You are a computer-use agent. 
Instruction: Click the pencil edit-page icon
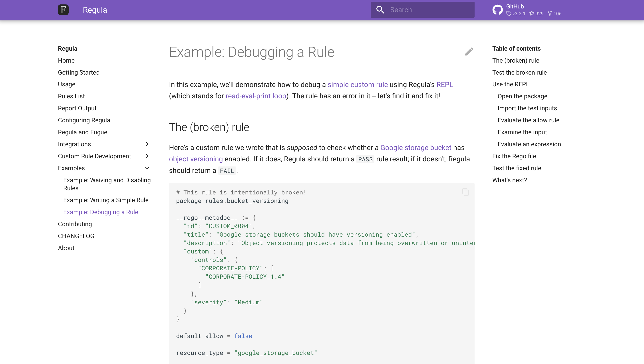[x=469, y=51]
